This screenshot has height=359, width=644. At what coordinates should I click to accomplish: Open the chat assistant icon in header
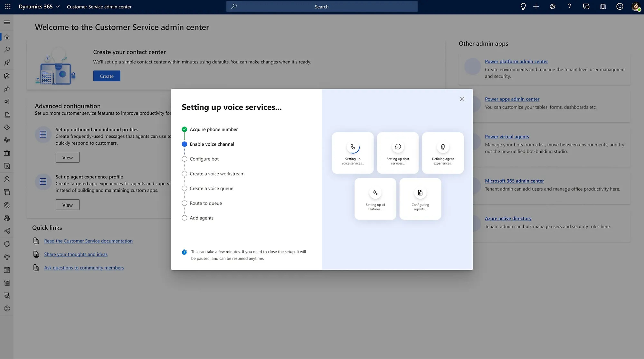[x=586, y=6]
